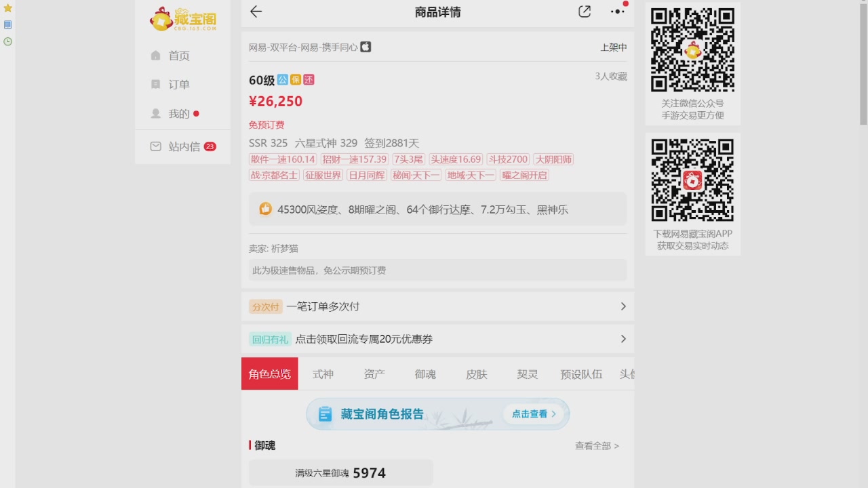Image resolution: width=868 pixels, height=488 pixels.
Task: Click the order icon beside 订单
Action: click(x=156, y=84)
